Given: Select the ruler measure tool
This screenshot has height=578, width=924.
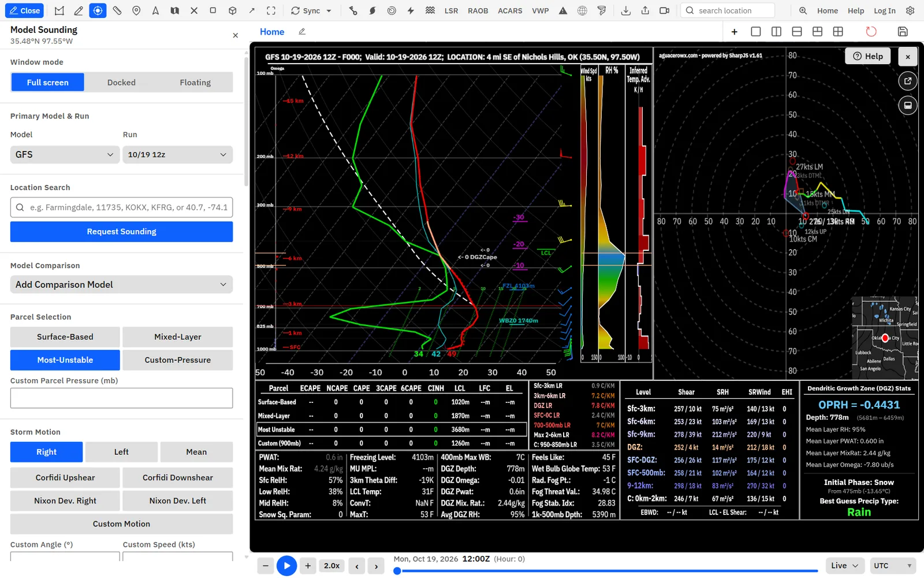Looking at the screenshot, I should coord(117,10).
